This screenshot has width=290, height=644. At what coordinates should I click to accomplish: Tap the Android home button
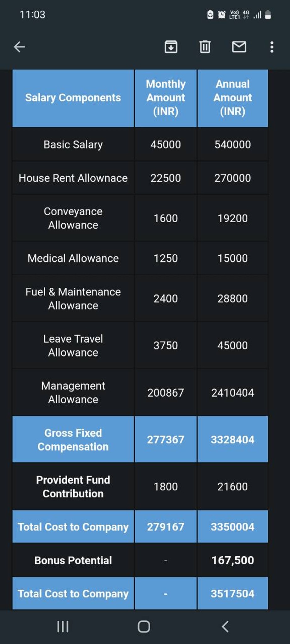(144, 626)
